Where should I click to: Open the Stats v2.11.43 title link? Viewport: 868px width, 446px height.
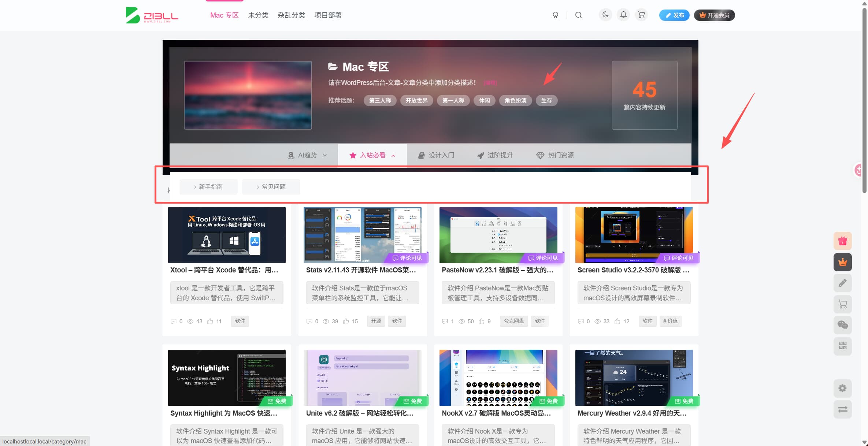361,270
